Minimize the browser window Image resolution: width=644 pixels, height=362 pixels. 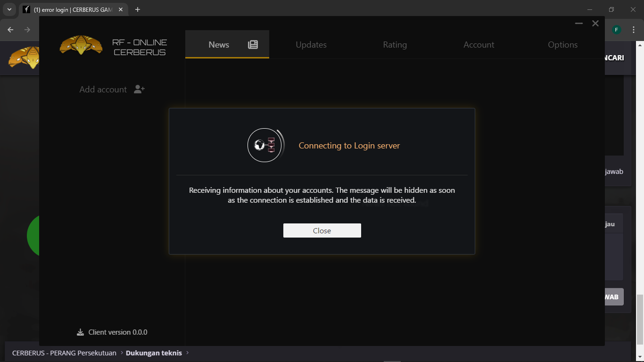(590, 9)
